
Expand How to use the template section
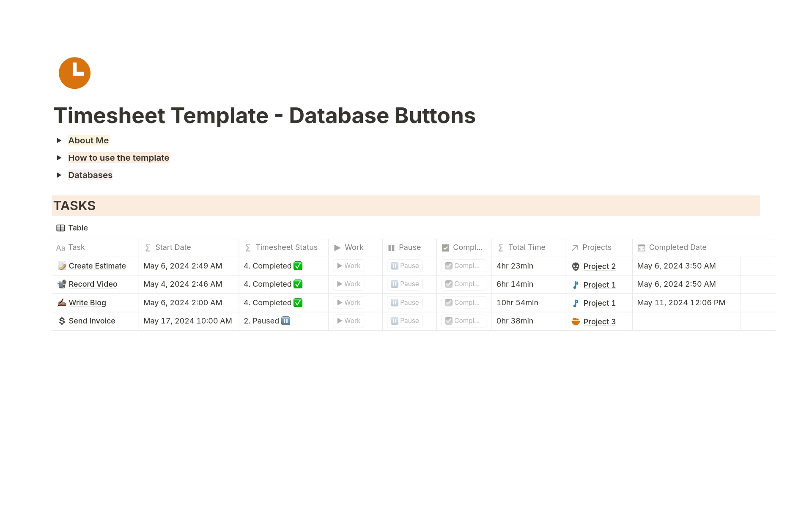(x=59, y=158)
